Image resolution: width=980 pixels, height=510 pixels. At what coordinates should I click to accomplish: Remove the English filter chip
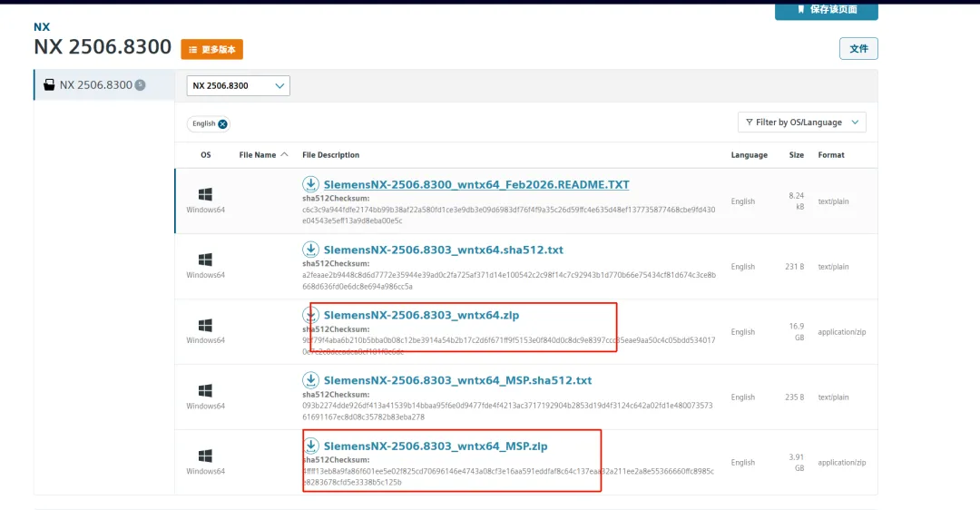click(222, 123)
